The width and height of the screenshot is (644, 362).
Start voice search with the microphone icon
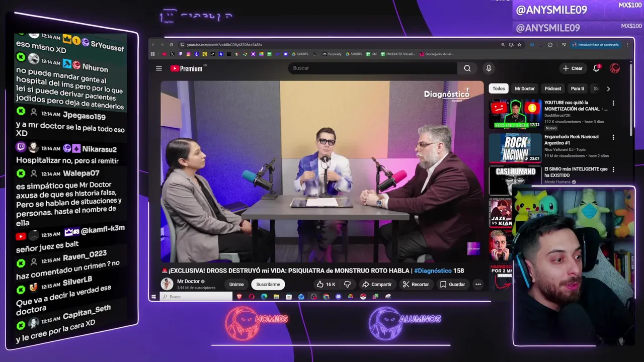pyautogui.click(x=489, y=68)
